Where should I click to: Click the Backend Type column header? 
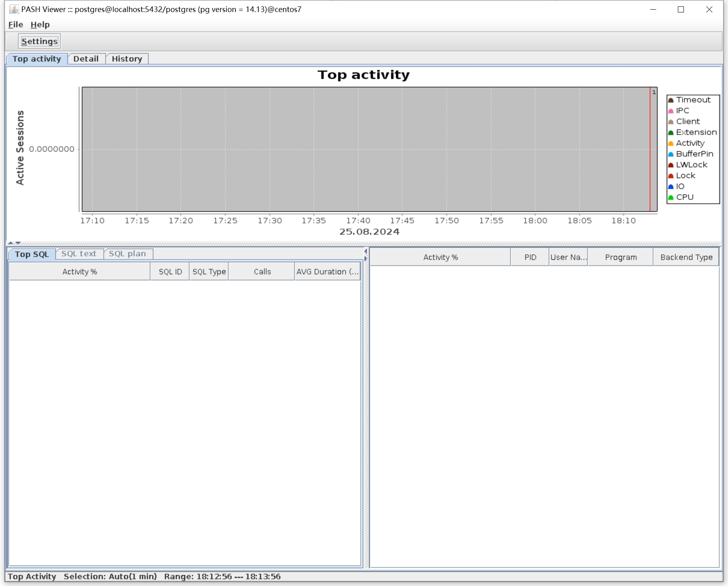coord(686,257)
